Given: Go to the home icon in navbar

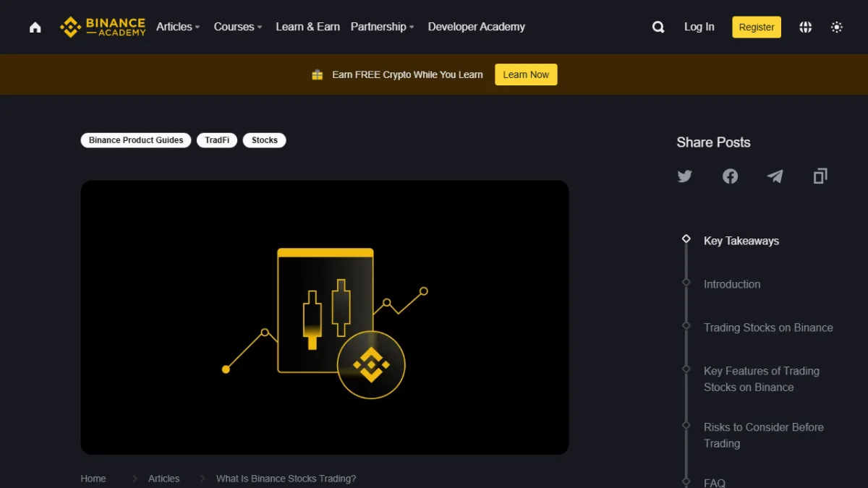Looking at the screenshot, I should tap(35, 27).
